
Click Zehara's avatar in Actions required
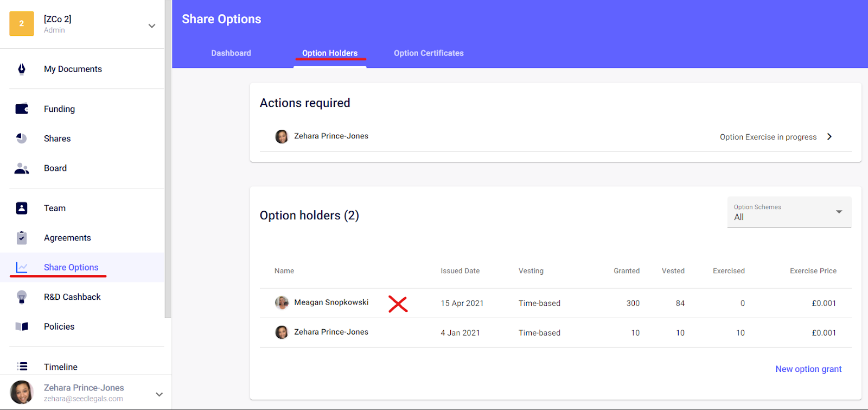pyautogui.click(x=282, y=136)
